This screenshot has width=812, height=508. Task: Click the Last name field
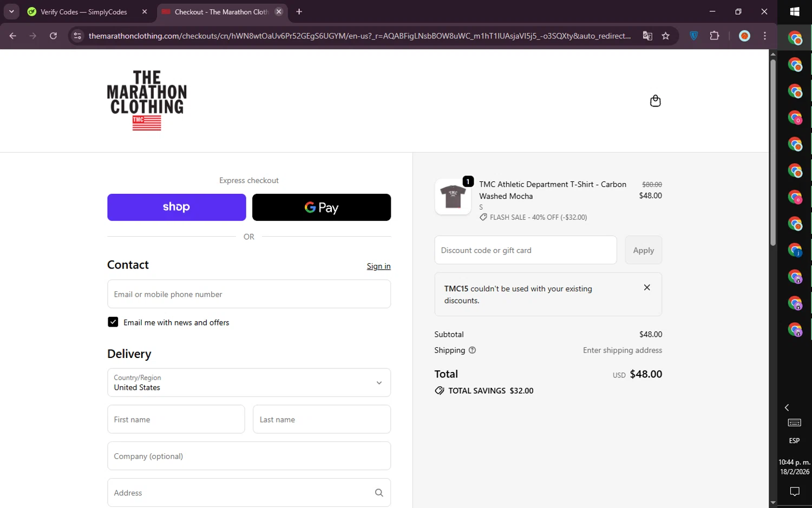(x=322, y=419)
